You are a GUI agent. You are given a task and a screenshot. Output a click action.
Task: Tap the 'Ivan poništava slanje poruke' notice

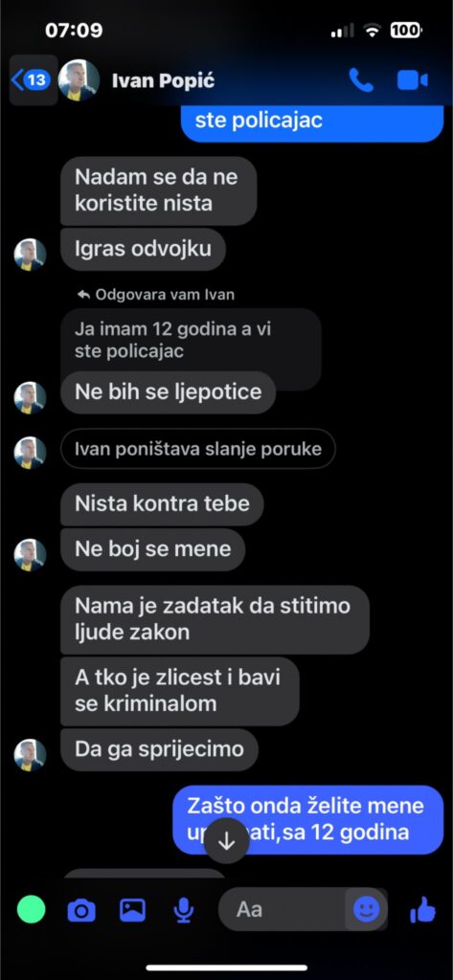(198, 449)
